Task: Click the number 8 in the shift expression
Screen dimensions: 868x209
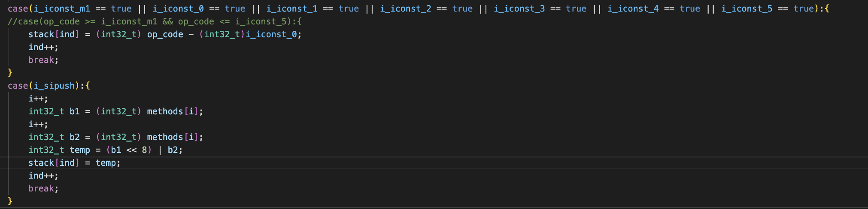Action: tap(144, 150)
